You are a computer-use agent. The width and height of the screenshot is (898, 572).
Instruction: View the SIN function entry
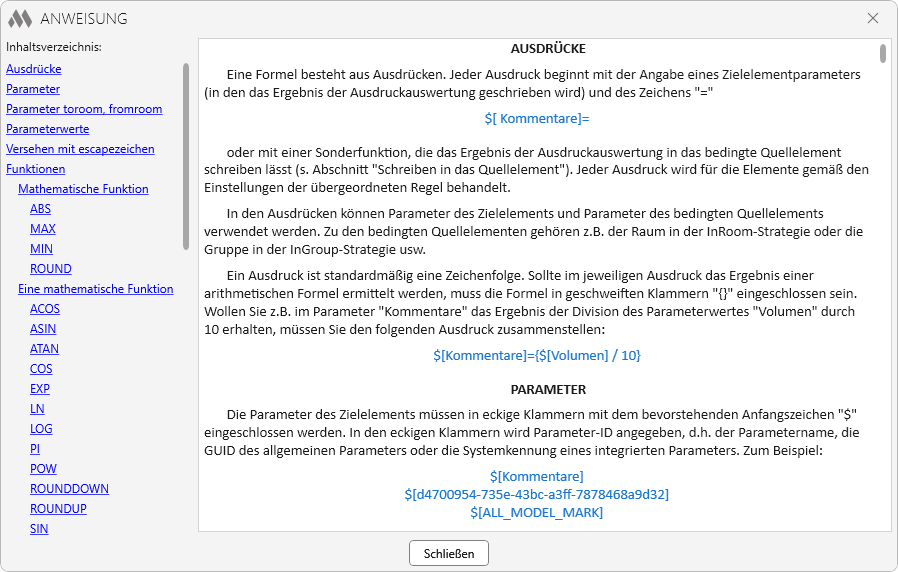[39, 529]
